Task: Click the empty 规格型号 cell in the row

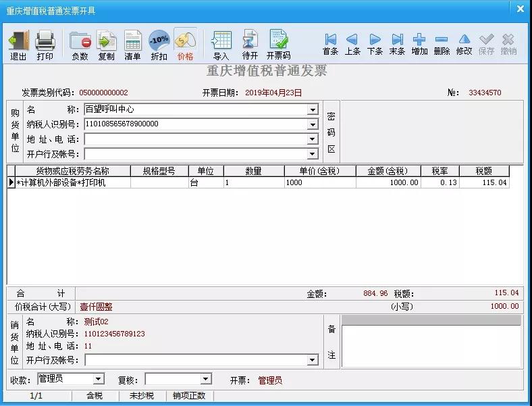Action: coord(159,182)
